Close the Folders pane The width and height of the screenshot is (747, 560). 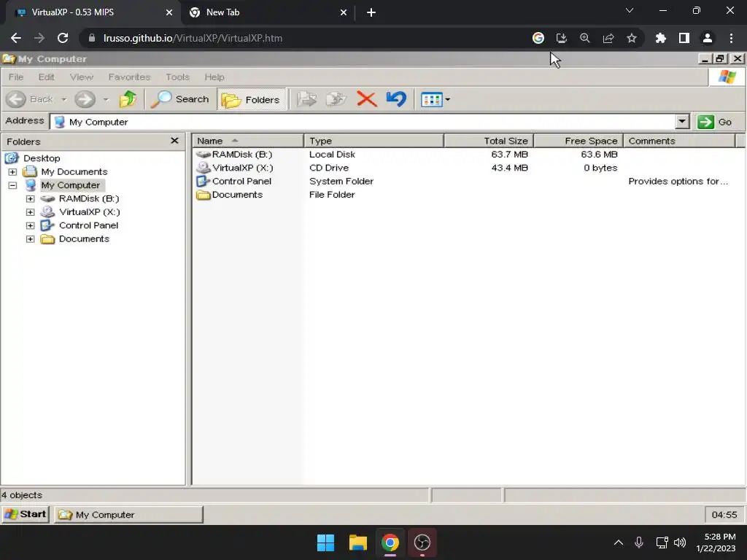[174, 141]
